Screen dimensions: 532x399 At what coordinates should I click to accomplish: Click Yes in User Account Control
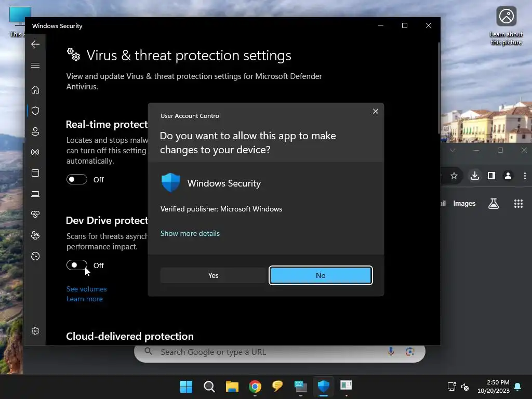(x=213, y=275)
